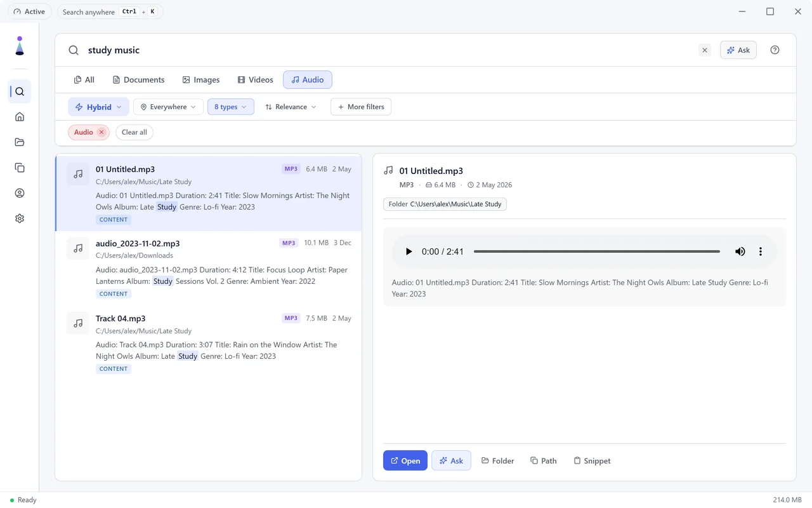Change the Relevance sort order dropdown

coord(291,107)
